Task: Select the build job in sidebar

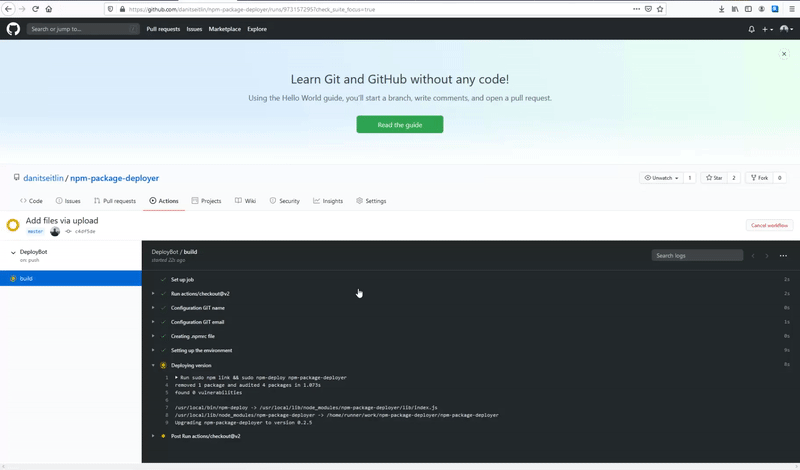Action: (71, 278)
